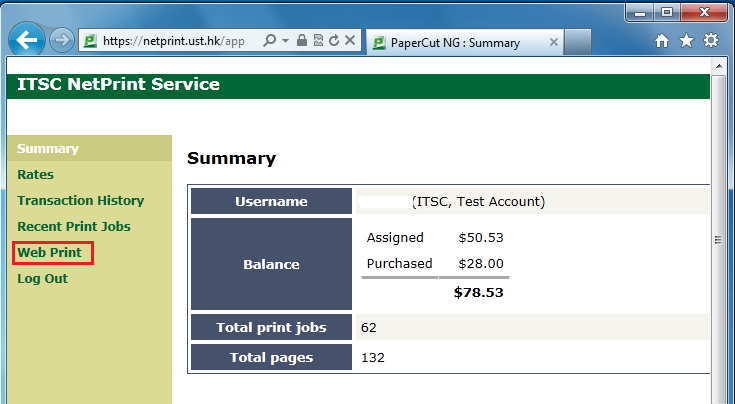This screenshot has width=735, height=404.
Task: Click the browser Forward arrow button
Action: point(61,41)
